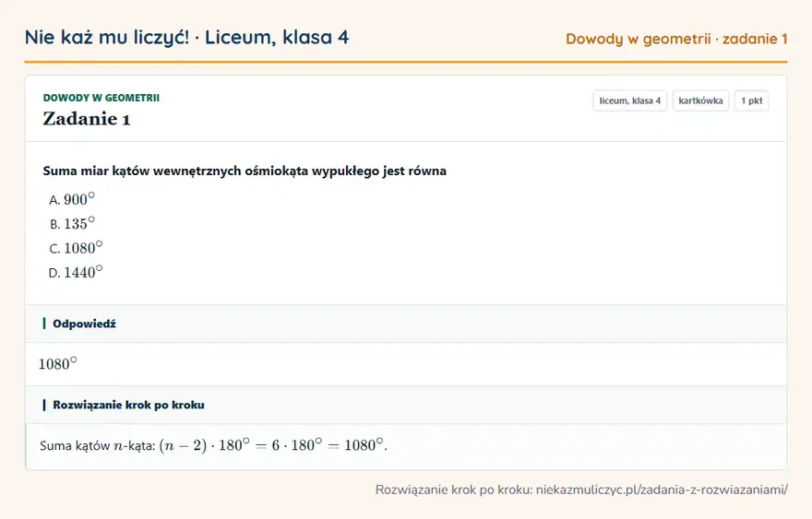Open 'Dowody w geometrii · zadanie 1' header link

(676, 39)
